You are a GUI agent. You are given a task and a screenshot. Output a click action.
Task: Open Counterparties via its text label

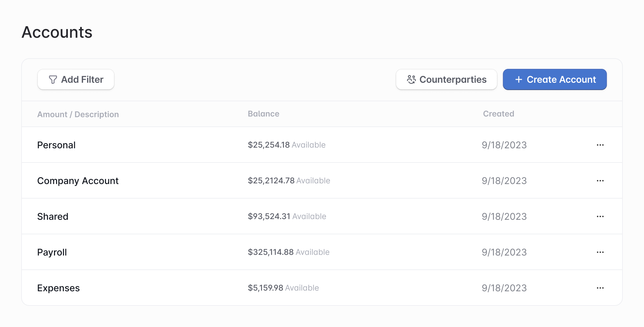[453, 80]
